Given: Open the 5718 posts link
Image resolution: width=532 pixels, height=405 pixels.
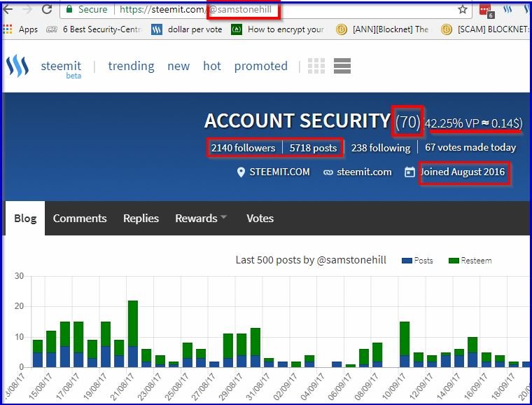Looking at the screenshot, I should click(x=313, y=148).
